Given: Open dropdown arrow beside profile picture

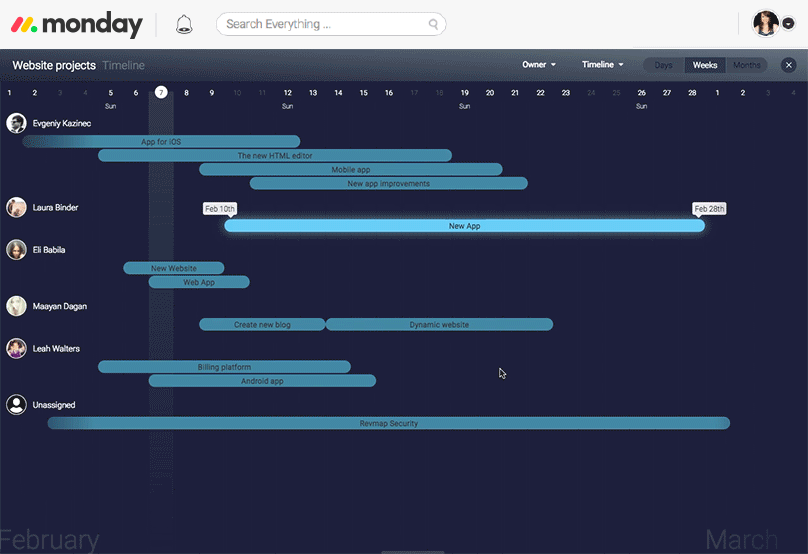Looking at the screenshot, I should [x=788, y=25].
